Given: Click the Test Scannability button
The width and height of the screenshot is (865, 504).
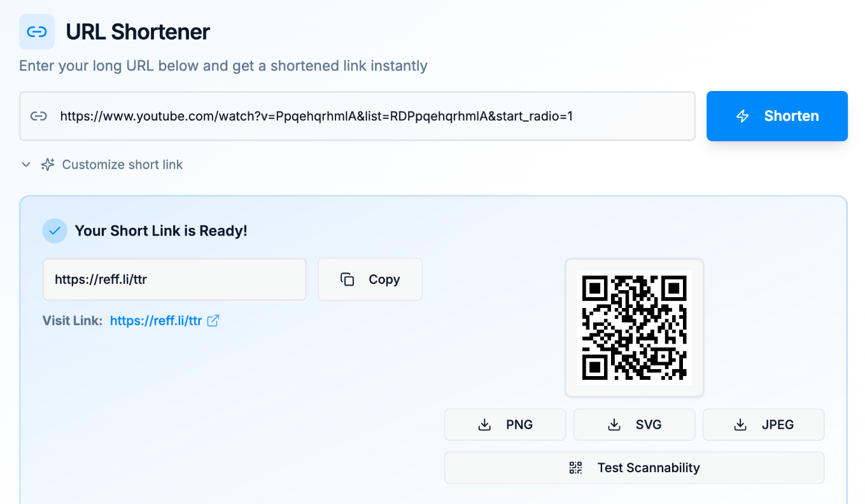Looking at the screenshot, I should (634, 467).
